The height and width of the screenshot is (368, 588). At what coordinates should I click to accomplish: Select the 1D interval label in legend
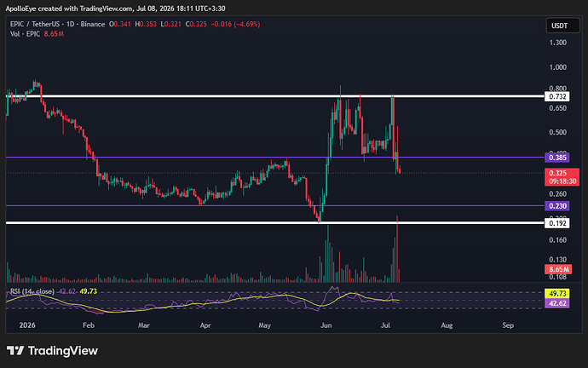[x=70, y=24]
